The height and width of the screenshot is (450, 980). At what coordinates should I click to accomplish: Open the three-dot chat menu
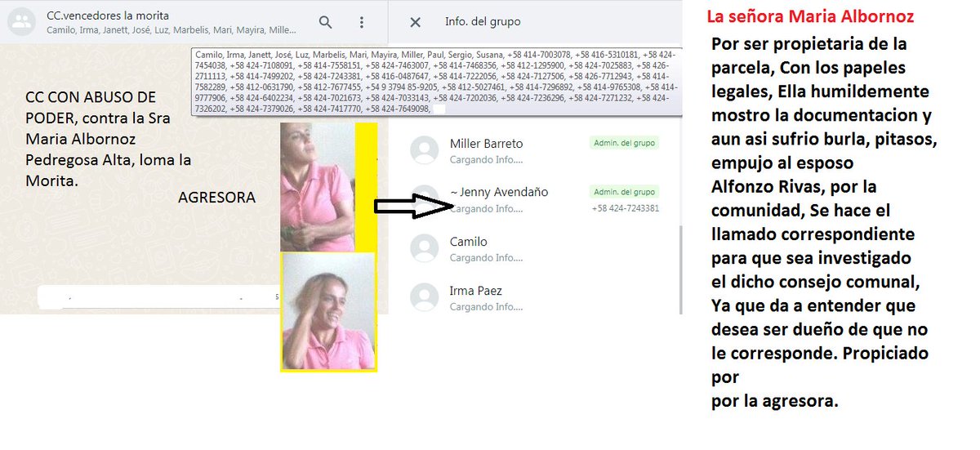pos(362,22)
